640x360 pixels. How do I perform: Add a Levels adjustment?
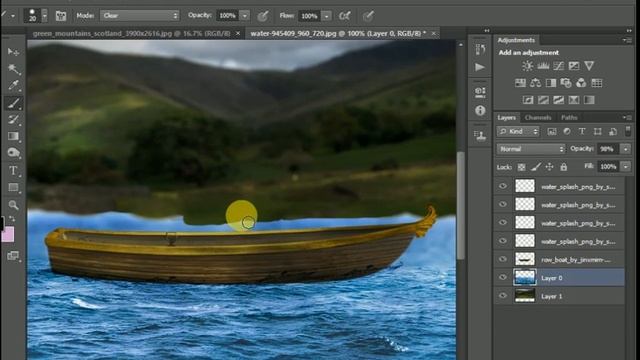pos(543,66)
